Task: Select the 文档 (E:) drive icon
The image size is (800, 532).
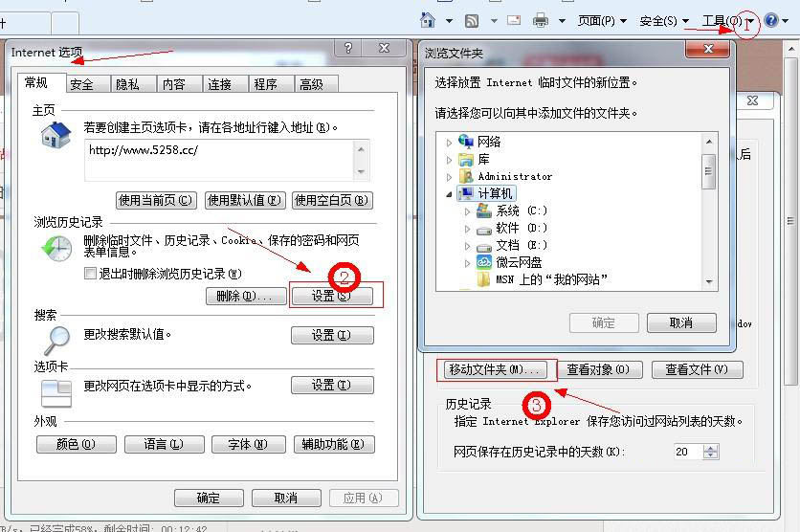Action: pyautogui.click(x=483, y=248)
